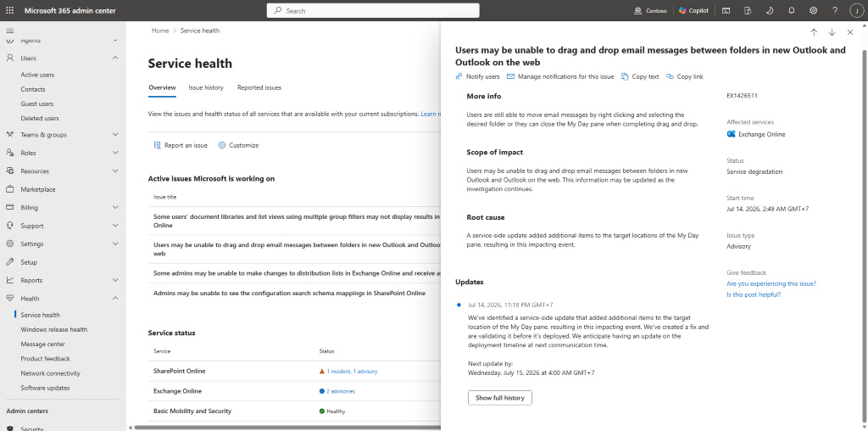
Task: Open the Contoso organization switcher
Action: coord(651,10)
